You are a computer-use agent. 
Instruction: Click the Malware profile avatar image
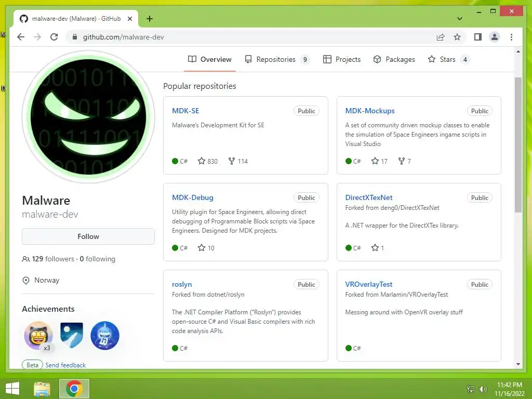point(88,117)
